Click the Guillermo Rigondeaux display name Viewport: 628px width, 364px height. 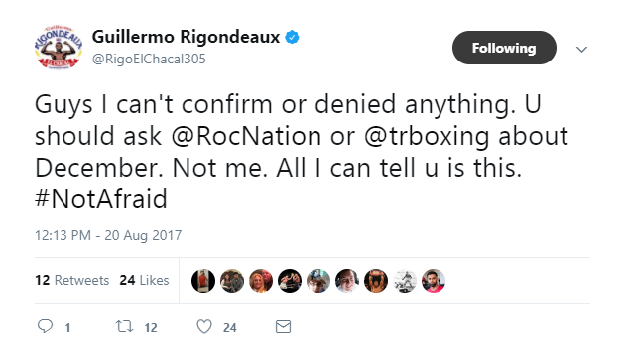[186, 37]
